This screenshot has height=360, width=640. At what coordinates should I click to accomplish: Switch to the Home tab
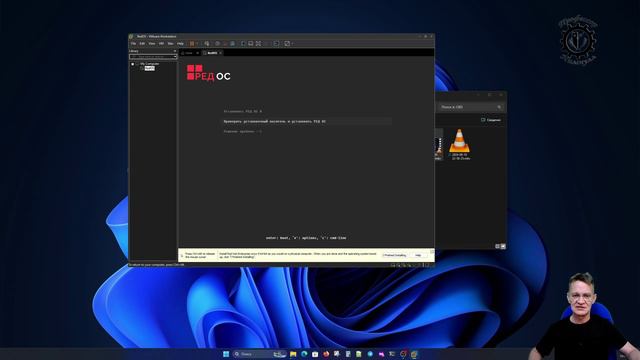(x=189, y=53)
